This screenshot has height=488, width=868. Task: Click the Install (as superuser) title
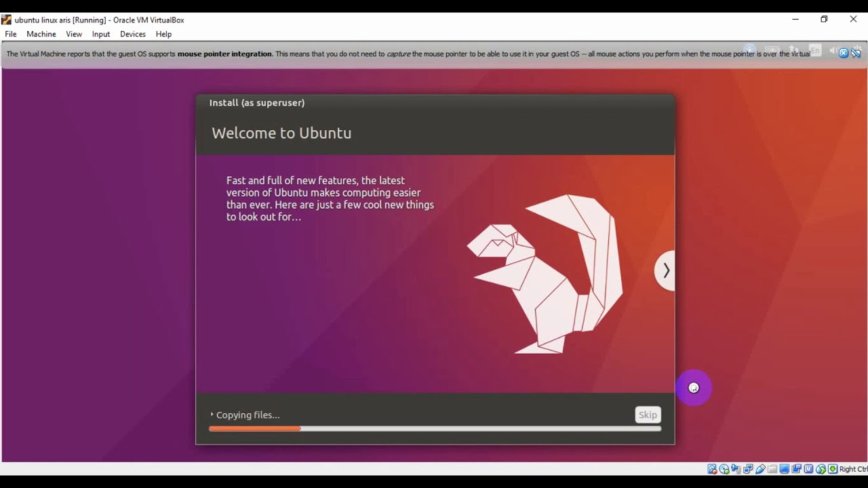point(257,102)
